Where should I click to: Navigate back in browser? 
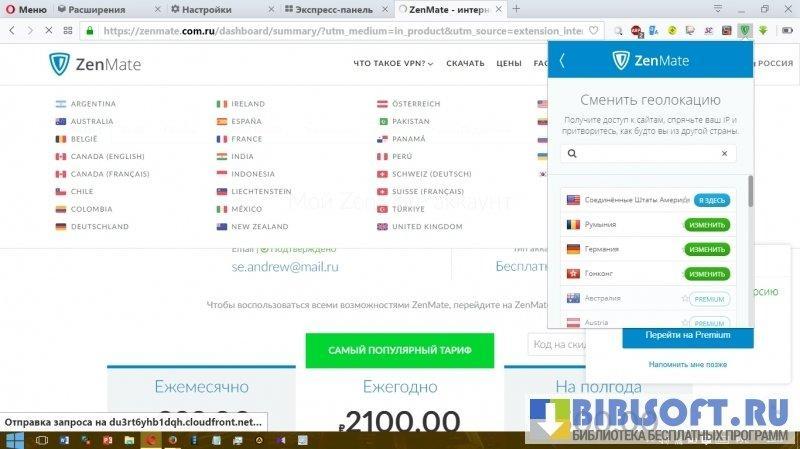12,31
